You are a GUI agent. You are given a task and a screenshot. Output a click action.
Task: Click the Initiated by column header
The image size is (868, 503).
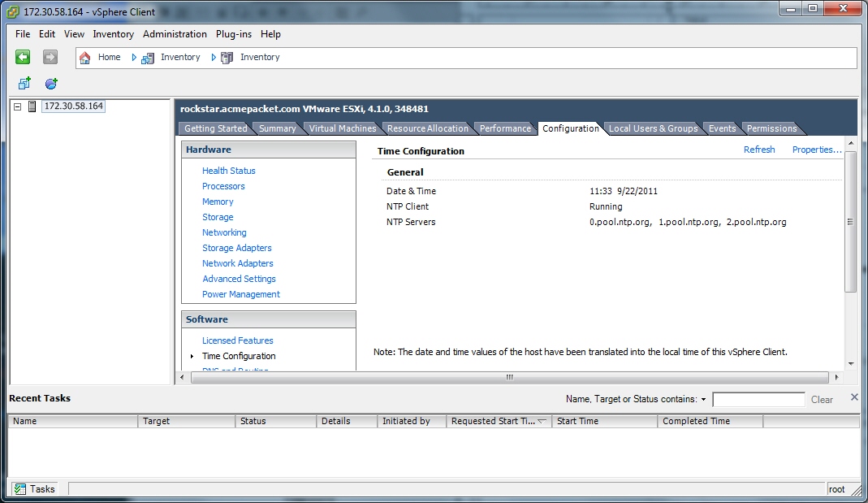[x=412, y=421]
